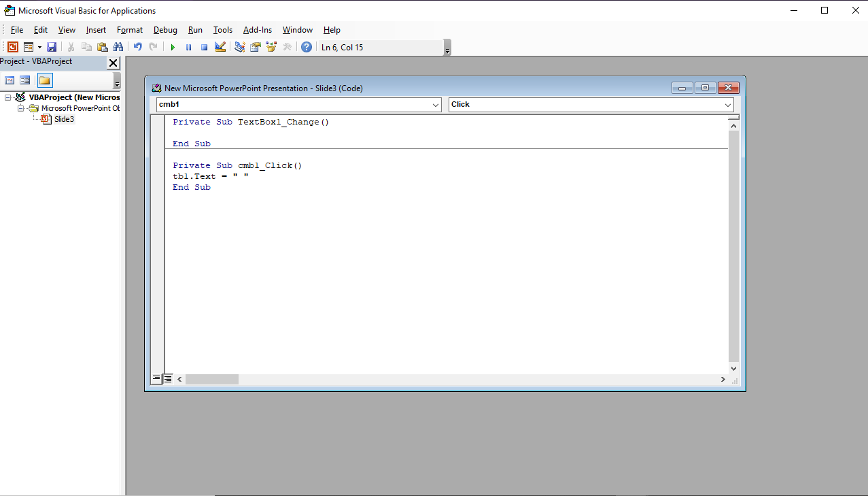Click the Private Sub TextBox1_Change() line

pos(251,122)
